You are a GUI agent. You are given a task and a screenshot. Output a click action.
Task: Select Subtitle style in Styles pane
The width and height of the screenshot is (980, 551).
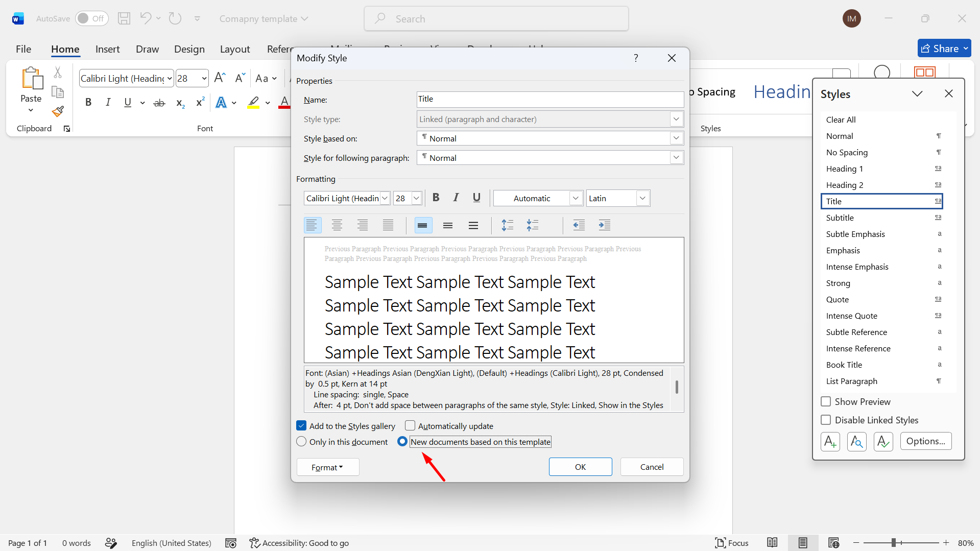882,218
